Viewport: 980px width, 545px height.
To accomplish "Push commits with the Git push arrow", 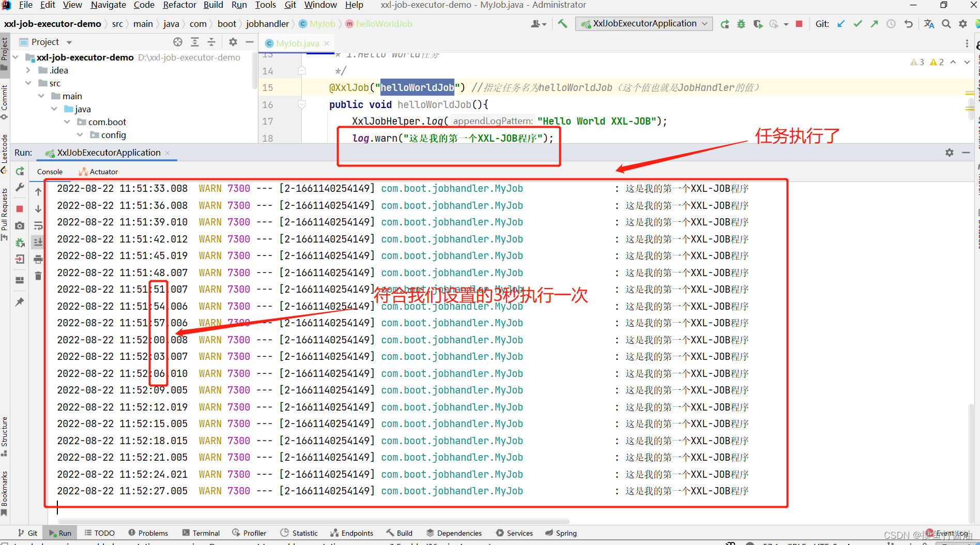I will click(874, 24).
